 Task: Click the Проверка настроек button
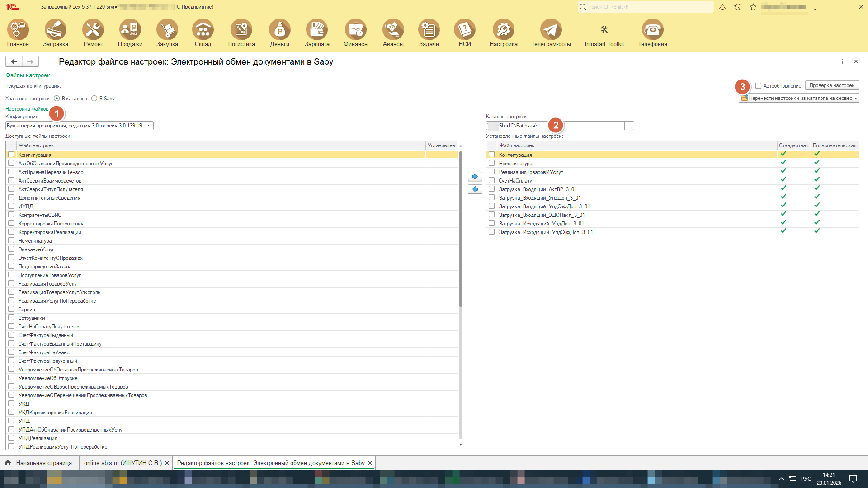point(832,85)
